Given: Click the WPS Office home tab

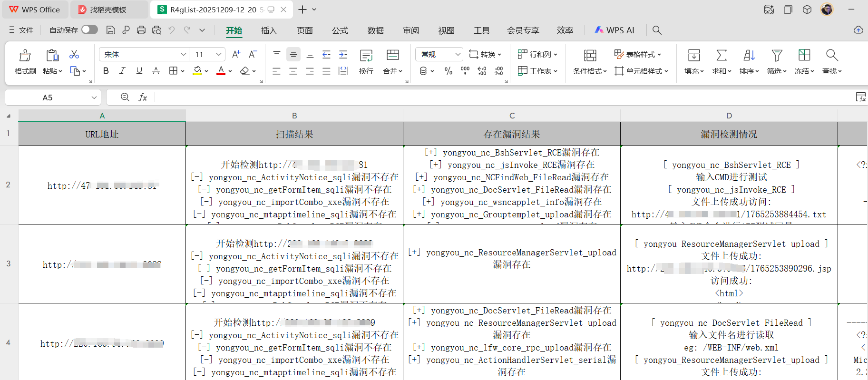Looking at the screenshot, I should coord(35,10).
